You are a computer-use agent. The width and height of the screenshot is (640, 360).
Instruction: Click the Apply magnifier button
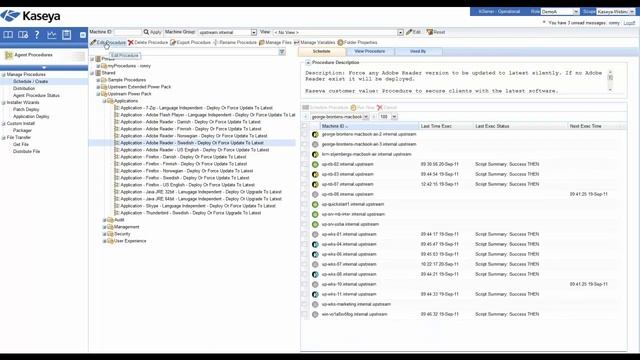[152, 32]
